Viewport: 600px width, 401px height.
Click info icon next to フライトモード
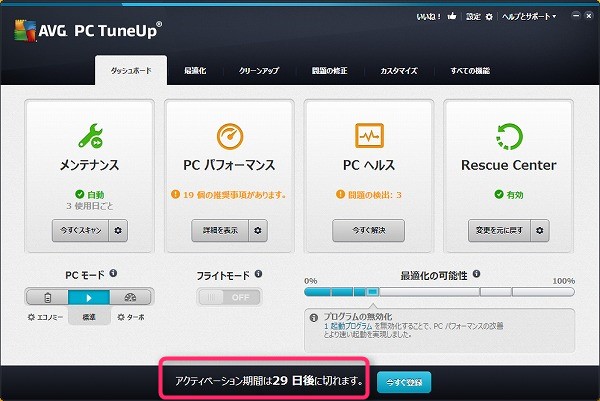[x=259, y=274]
